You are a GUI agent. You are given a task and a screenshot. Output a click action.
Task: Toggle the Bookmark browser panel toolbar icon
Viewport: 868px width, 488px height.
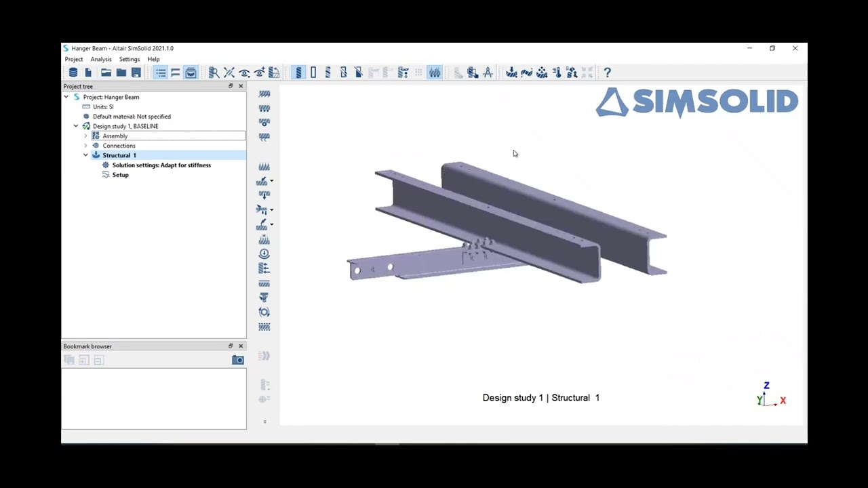tap(191, 73)
